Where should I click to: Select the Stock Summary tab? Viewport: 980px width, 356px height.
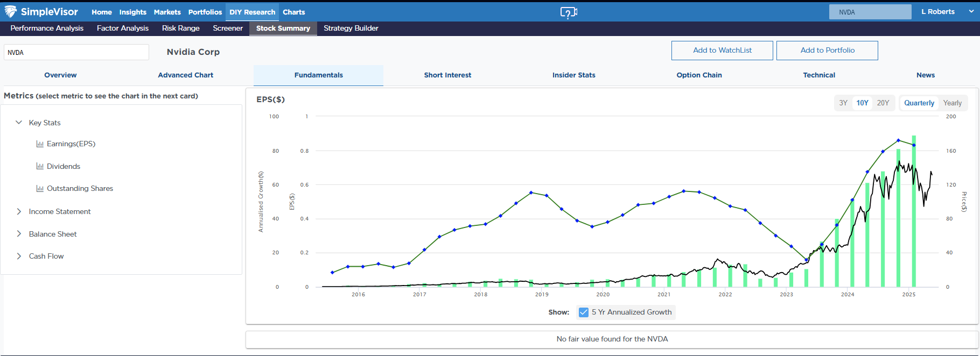(x=283, y=28)
